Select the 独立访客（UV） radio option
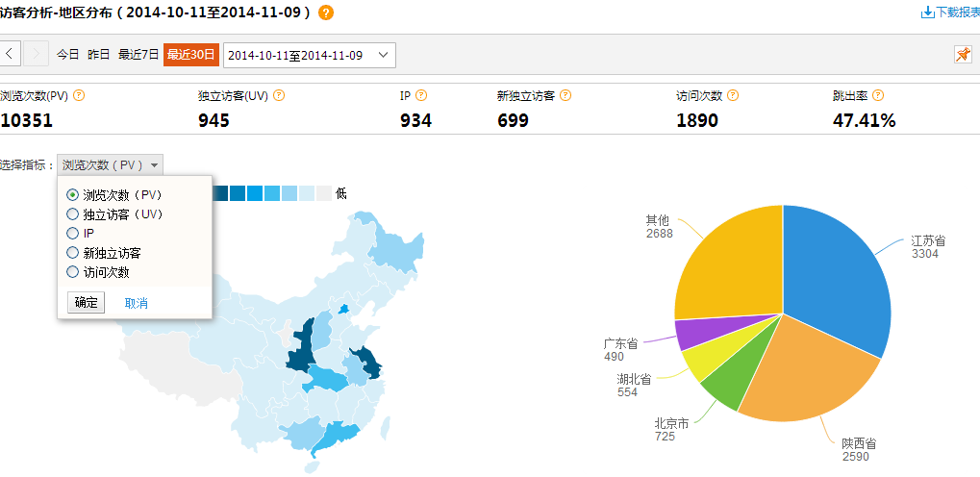The width and height of the screenshot is (980, 477). coord(72,214)
